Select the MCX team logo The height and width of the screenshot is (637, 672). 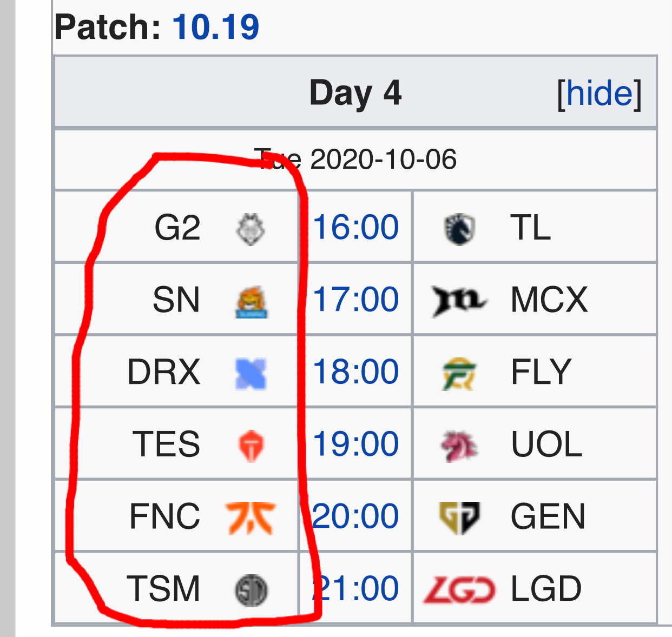click(459, 301)
